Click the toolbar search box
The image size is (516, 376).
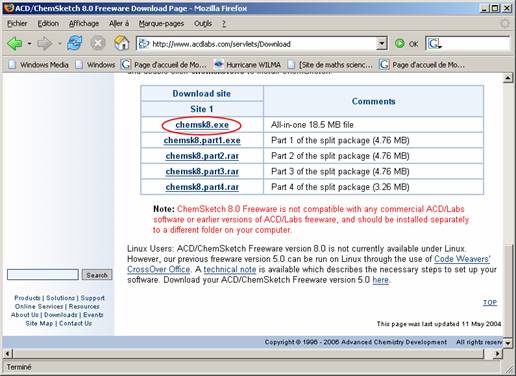click(x=476, y=44)
